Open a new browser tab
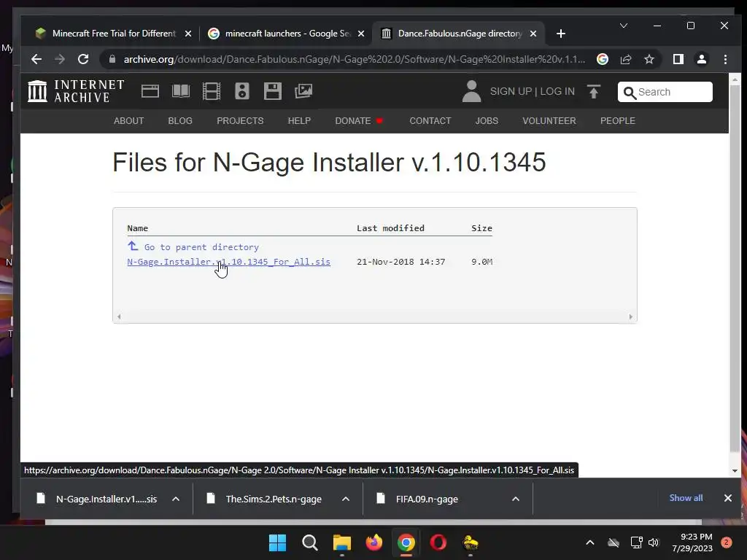 (x=561, y=34)
